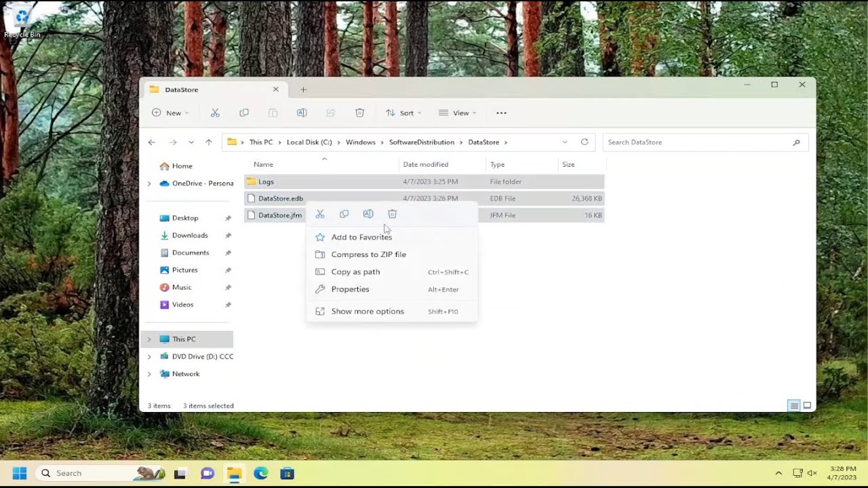
Task: Select the DataStore.edb file
Action: click(424, 199)
